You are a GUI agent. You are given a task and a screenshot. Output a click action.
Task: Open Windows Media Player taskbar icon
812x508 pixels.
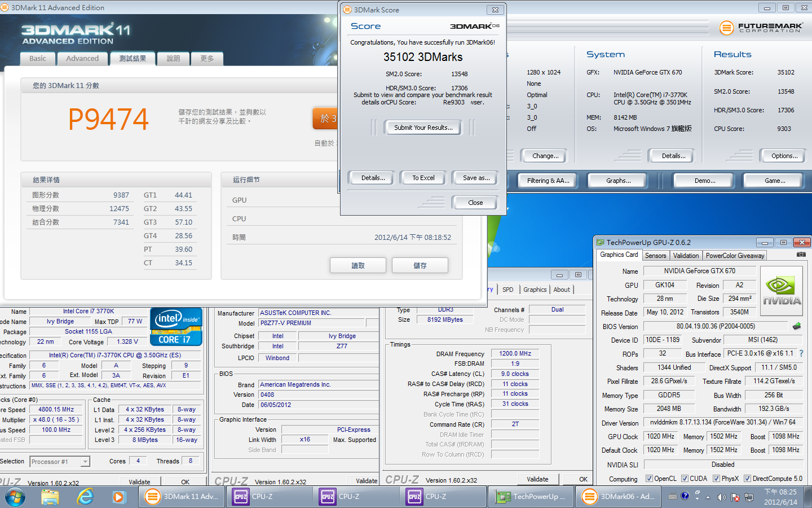(118, 497)
